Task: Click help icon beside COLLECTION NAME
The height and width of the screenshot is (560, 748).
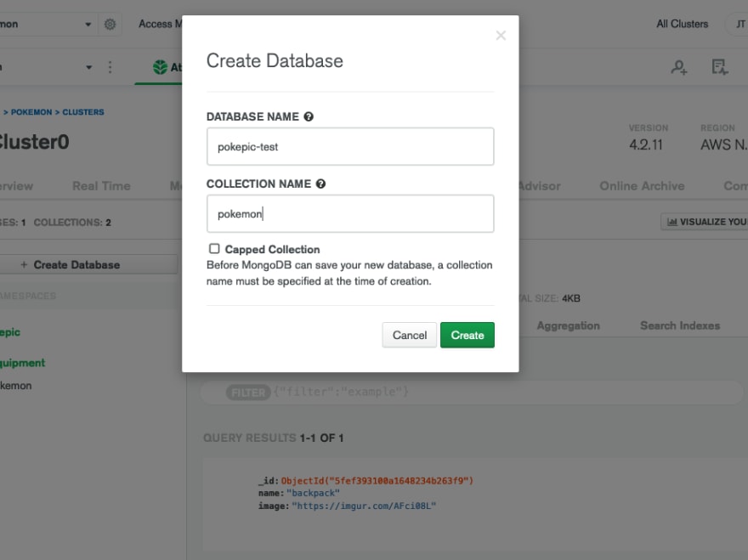Action: click(x=320, y=184)
